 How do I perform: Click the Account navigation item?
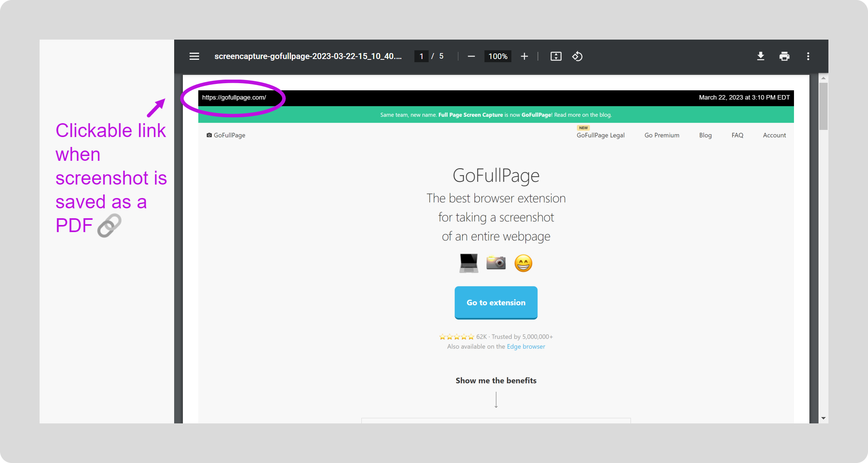[x=774, y=135]
